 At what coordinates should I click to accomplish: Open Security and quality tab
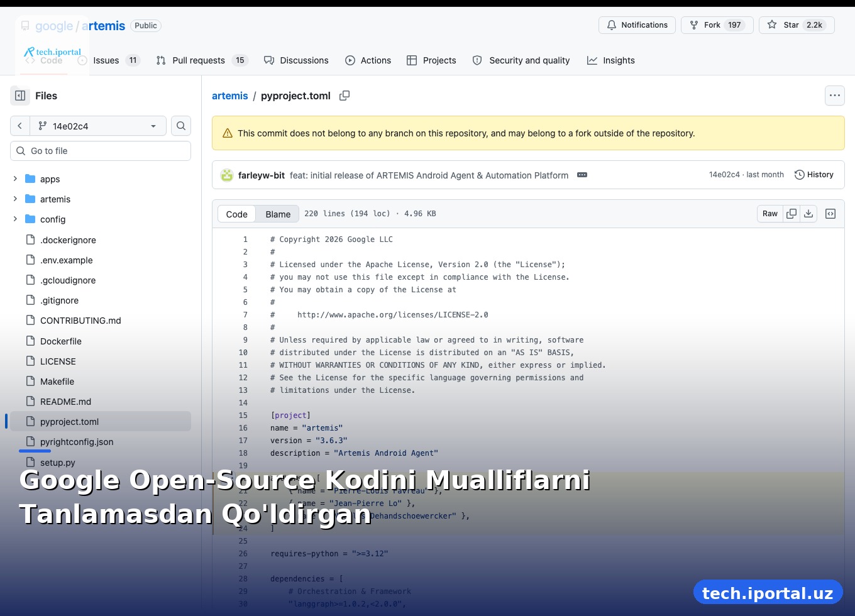(521, 60)
